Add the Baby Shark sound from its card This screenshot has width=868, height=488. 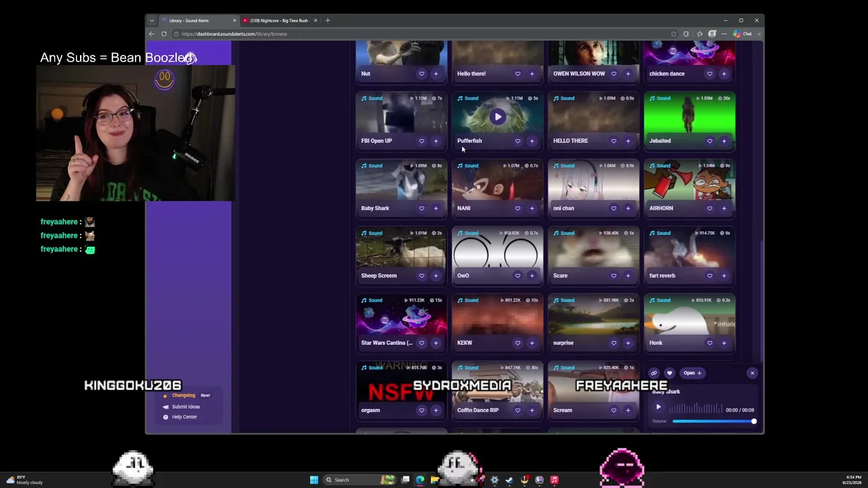[x=436, y=208]
